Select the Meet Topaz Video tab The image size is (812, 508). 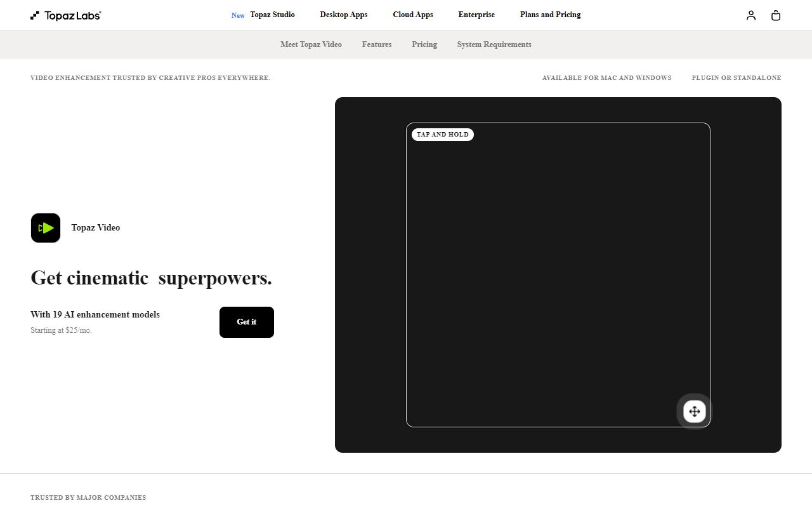coord(311,44)
